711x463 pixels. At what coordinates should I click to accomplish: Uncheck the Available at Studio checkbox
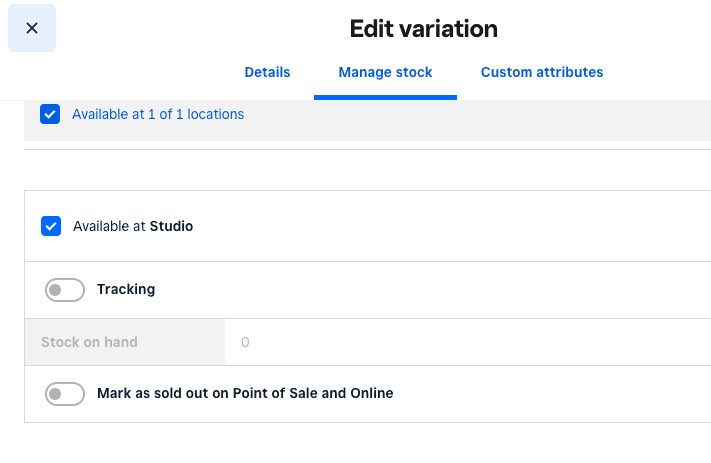point(51,226)
